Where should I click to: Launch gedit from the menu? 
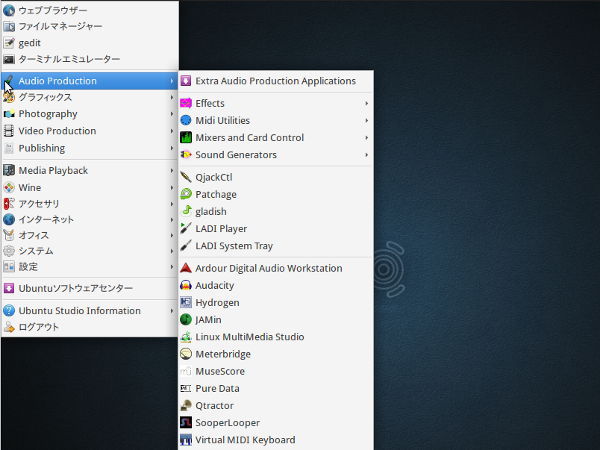coord(90,43)
